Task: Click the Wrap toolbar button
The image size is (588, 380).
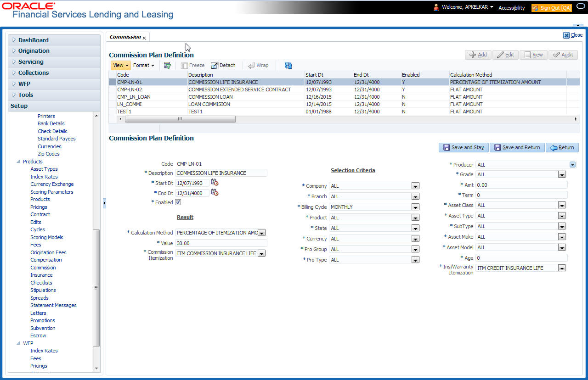Action: point(258,66)
